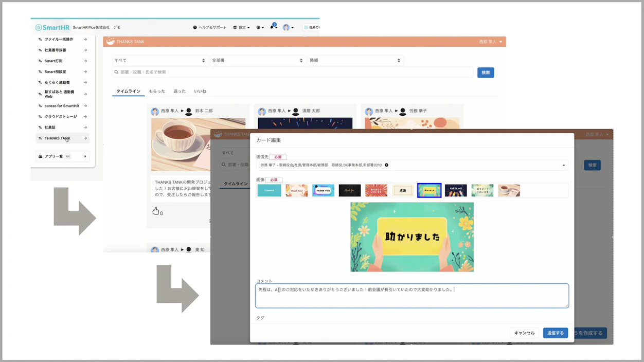Open the 降順 sort order dropdown
The height and width of the screenshot is (362, 644).
click(355, 60)
